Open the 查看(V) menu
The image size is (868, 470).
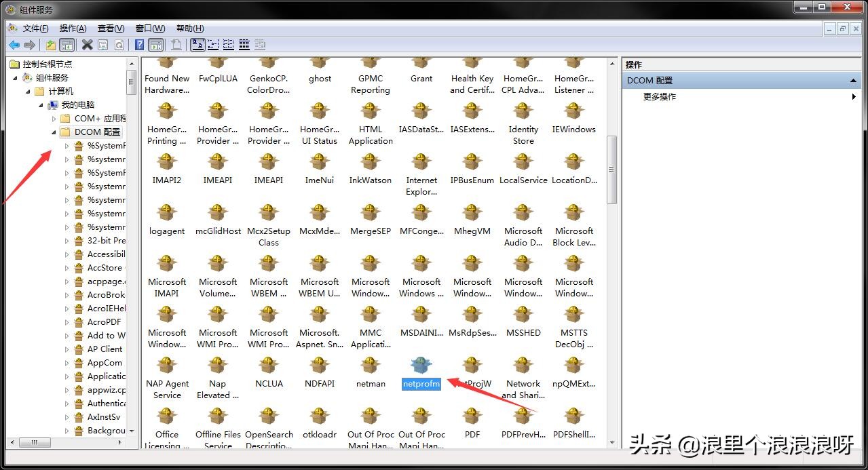pos(111,28)
